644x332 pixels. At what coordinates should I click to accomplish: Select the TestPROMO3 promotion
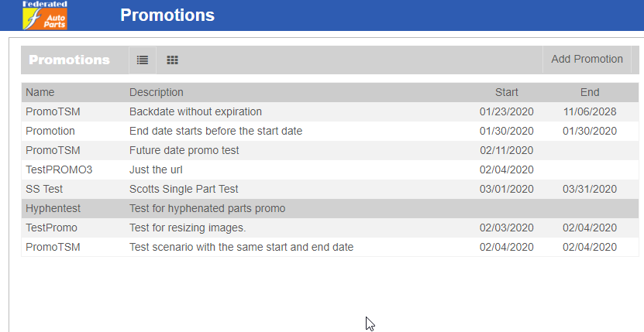click(59, 169)
